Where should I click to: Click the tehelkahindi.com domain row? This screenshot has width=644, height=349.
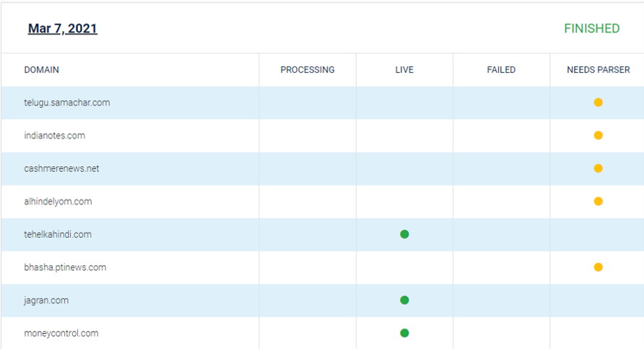323,234
